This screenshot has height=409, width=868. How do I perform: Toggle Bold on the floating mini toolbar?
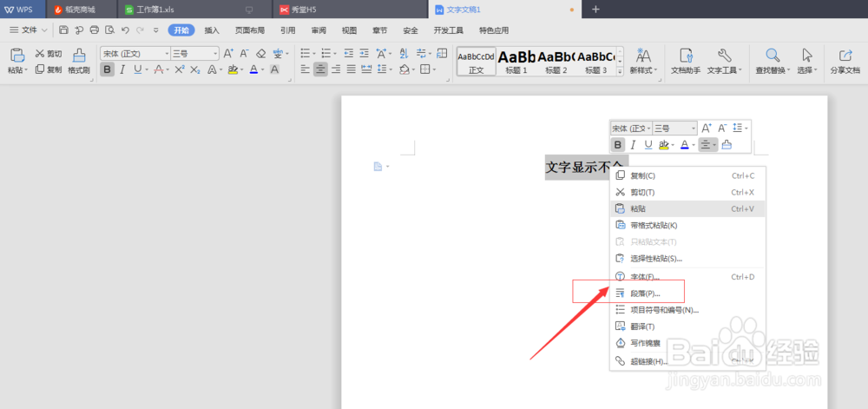click(618, 145)
